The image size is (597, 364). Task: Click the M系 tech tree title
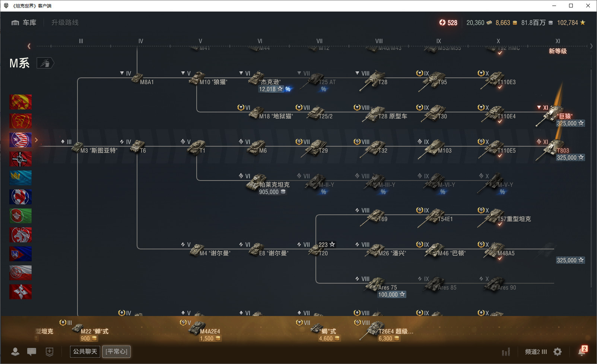[19, 63]
